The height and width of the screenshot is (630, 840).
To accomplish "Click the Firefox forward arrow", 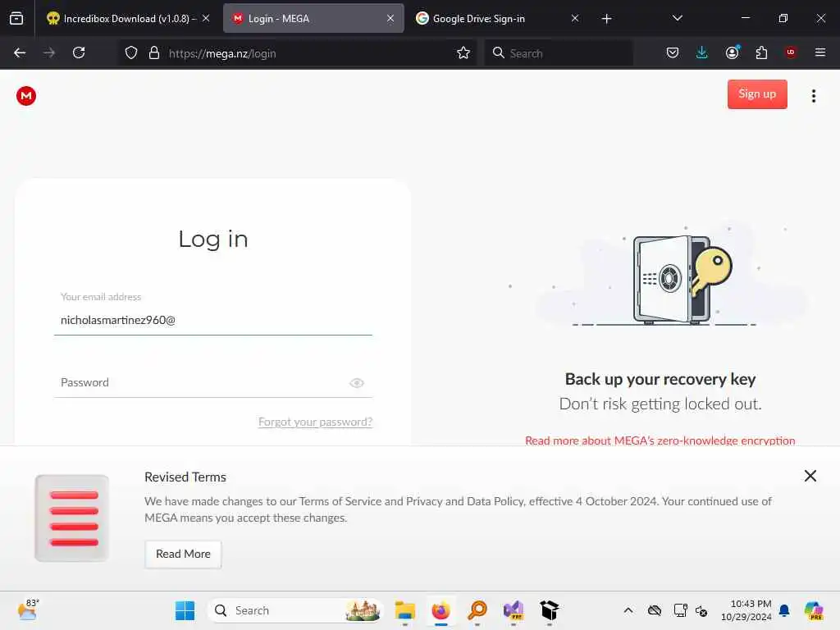I will click(x=49, y=52).
